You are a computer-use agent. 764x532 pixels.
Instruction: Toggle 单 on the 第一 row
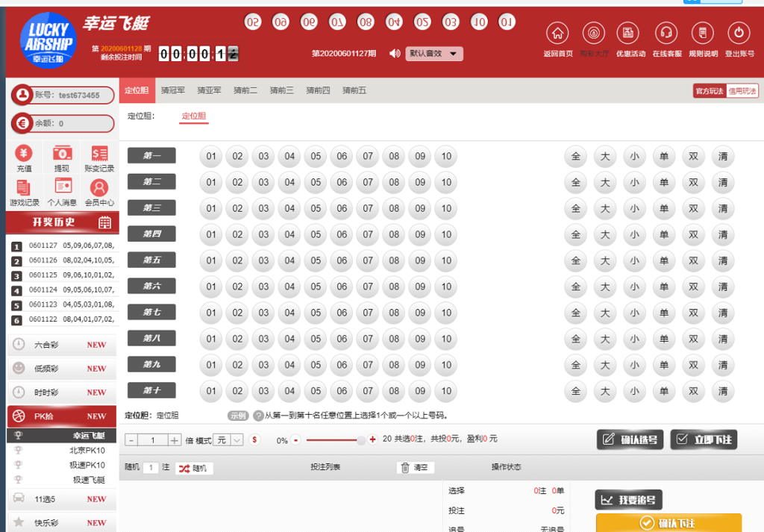tap(663, 156)
